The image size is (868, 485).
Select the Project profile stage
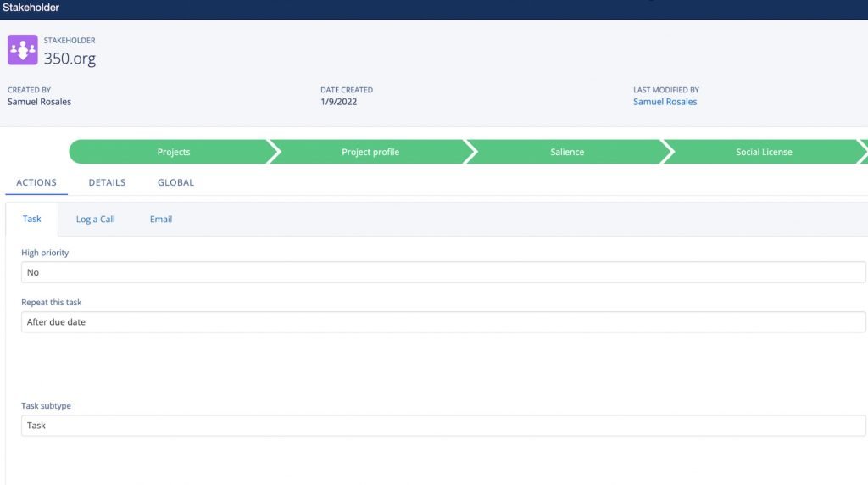[x=370, y=152]
